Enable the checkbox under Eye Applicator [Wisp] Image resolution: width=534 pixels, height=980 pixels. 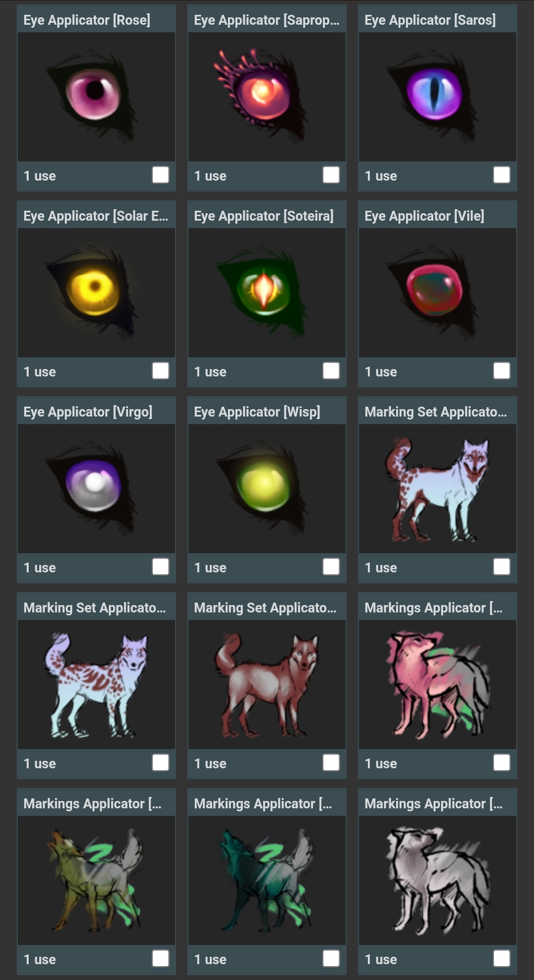[x=331, y=567]
